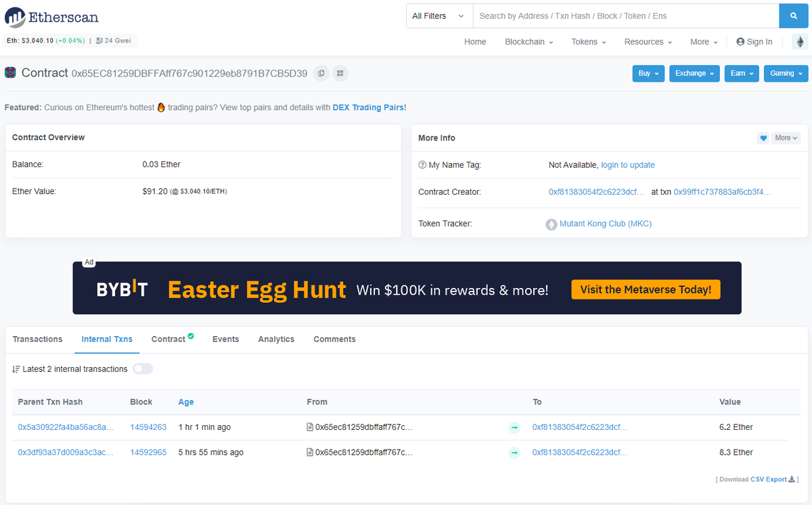Click the 5 hrs 55 mins ago age cell
Image resolution: width=812 pixels, height=505 pixels.
[x=211, y=452]
